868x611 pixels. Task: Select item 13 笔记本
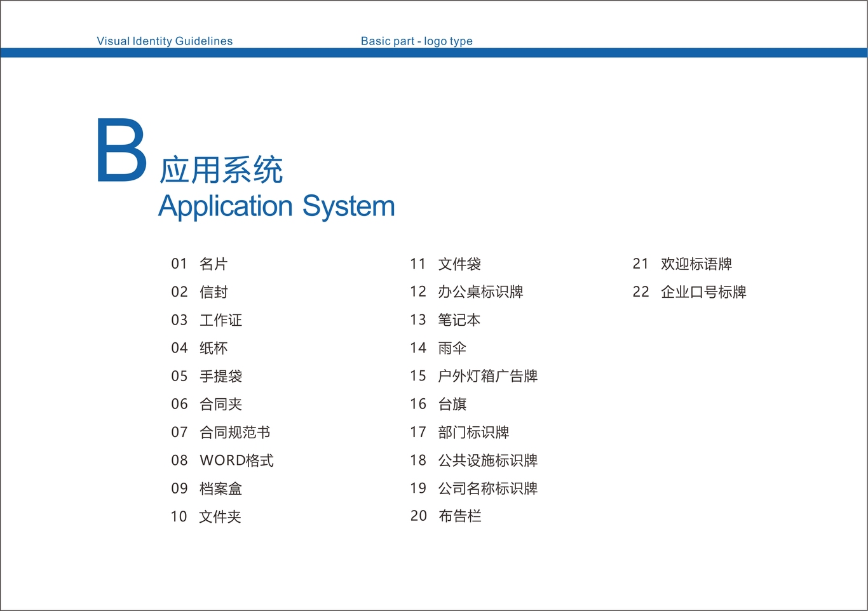(445, 319)
